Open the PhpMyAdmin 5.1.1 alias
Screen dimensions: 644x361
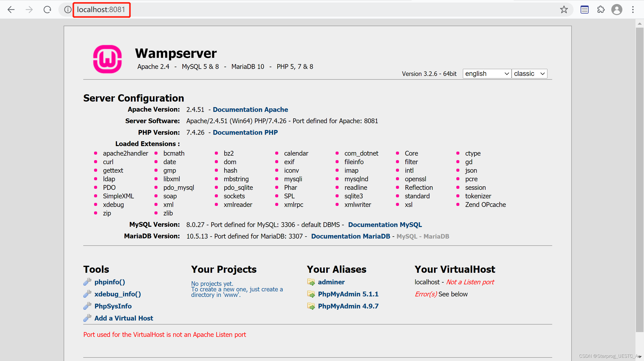coord(348,294)
